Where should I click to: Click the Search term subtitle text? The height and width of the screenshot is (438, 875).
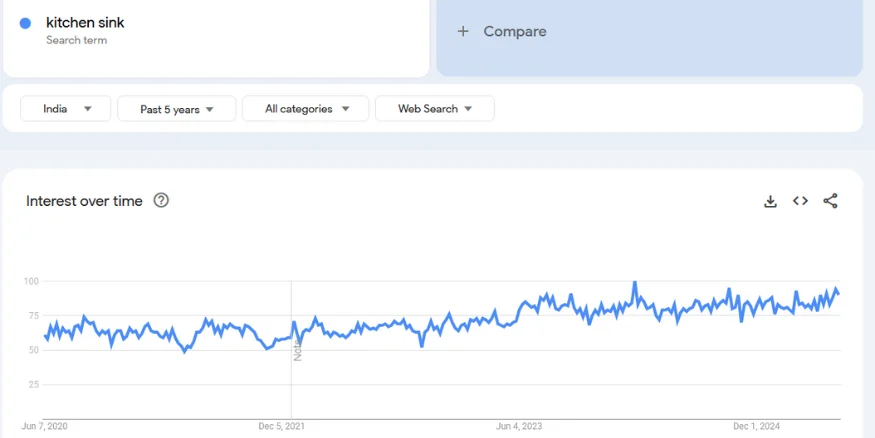point(76,40)
